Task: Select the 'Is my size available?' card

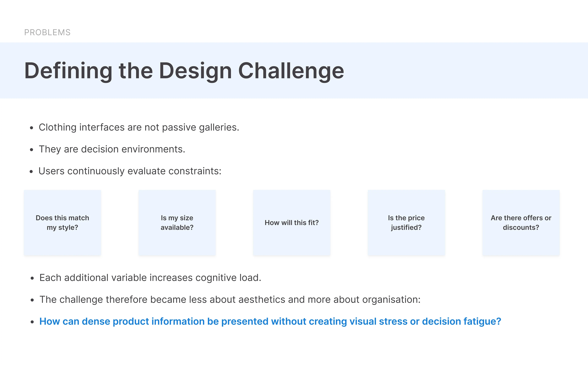Action: pyautogui.click(x=177, y=223)
